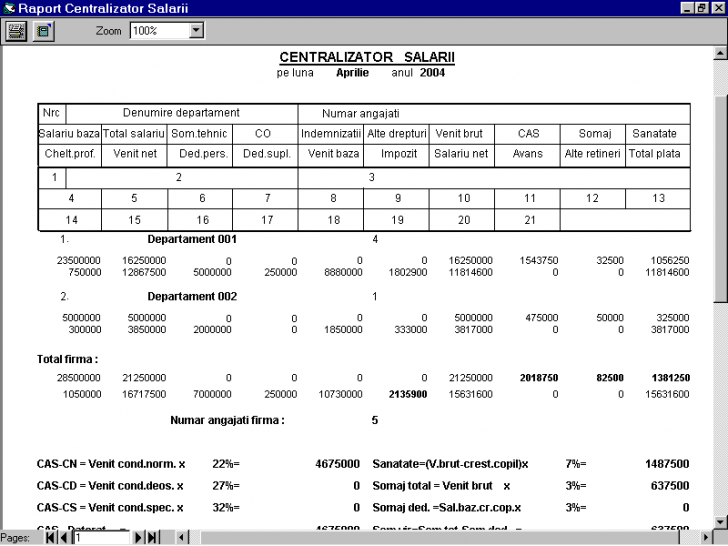Click horizontal scrollbar left arrow
The width and height of the screenshot is (728, 546).
pyautogui.click(x=181, y=538)
